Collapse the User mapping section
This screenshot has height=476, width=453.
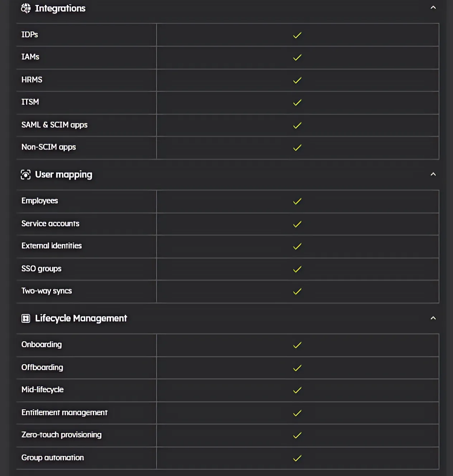(x=433, y=175)
